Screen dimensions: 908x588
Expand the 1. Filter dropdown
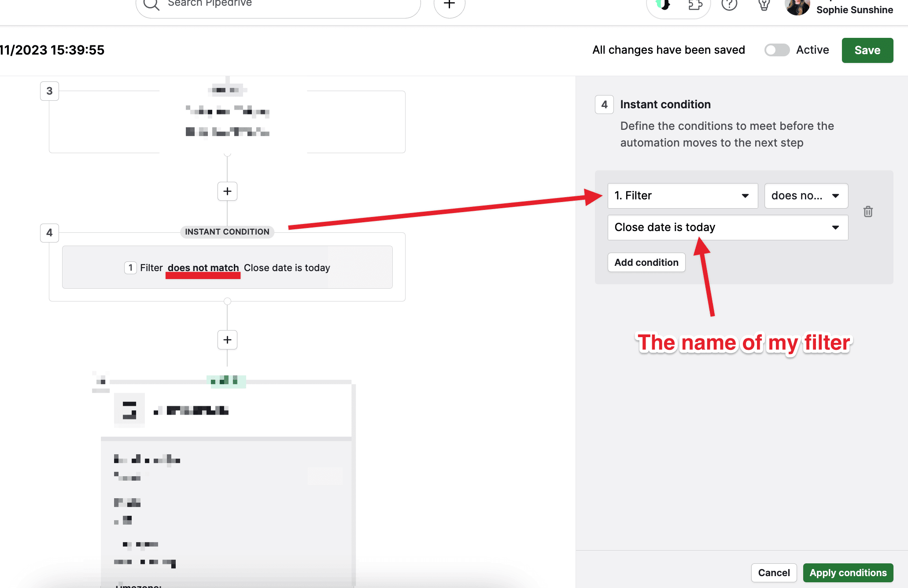[683, 196]
